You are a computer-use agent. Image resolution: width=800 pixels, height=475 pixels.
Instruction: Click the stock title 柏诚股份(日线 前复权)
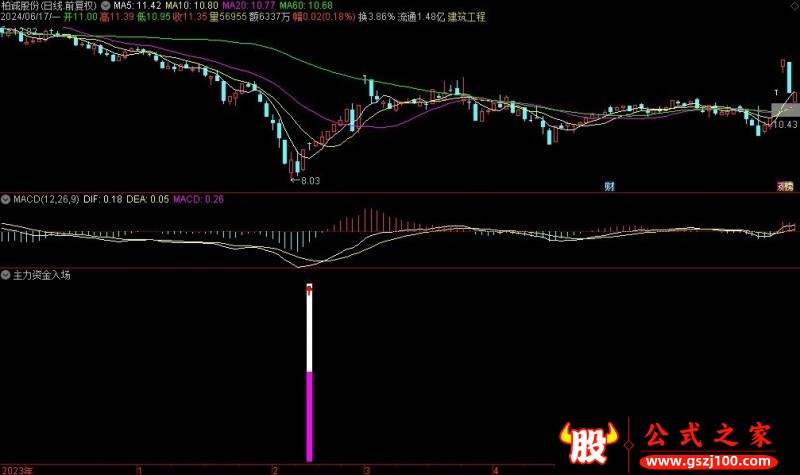coord(49,6)
